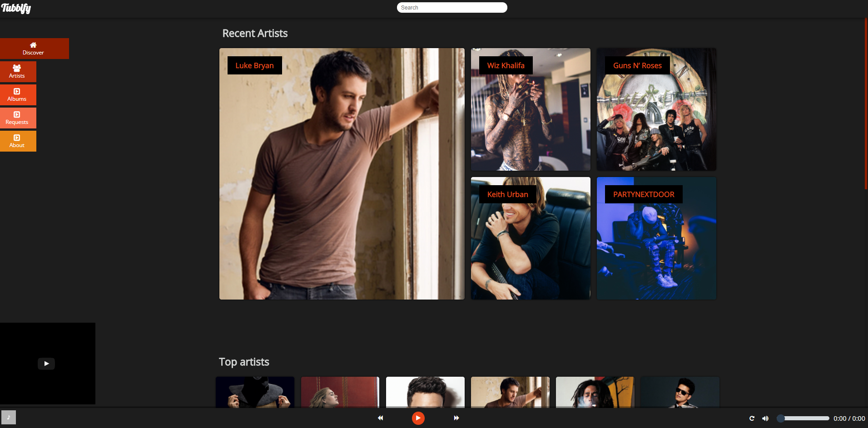Open the PARTYNEXTDOOR artist card
The image size is (868, 428).
pyautogui.click(x=656, y=238)
